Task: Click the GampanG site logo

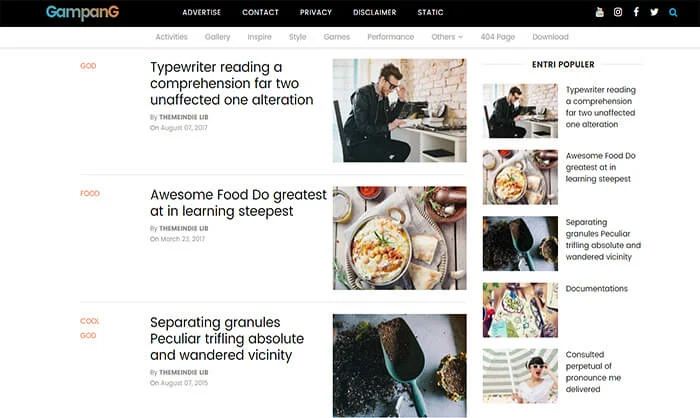Action: pos(83,13)
